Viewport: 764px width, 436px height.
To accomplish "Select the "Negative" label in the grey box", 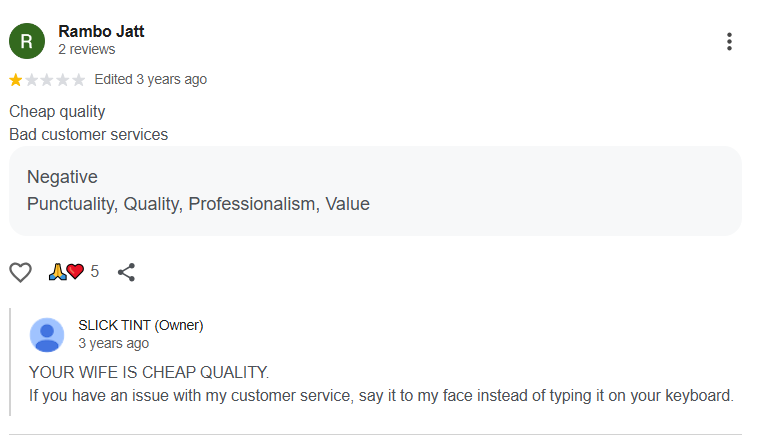I will tap(62, 177).
